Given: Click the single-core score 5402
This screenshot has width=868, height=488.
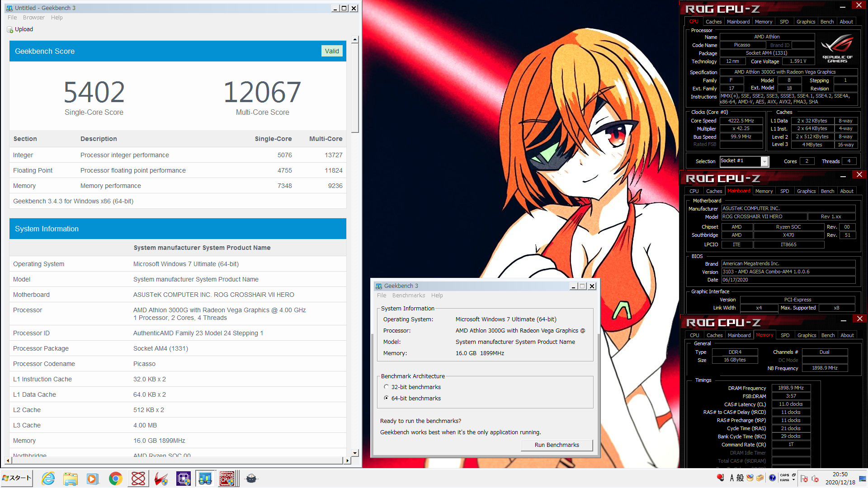Looking at the screenshot, I should tap(94, 92).
